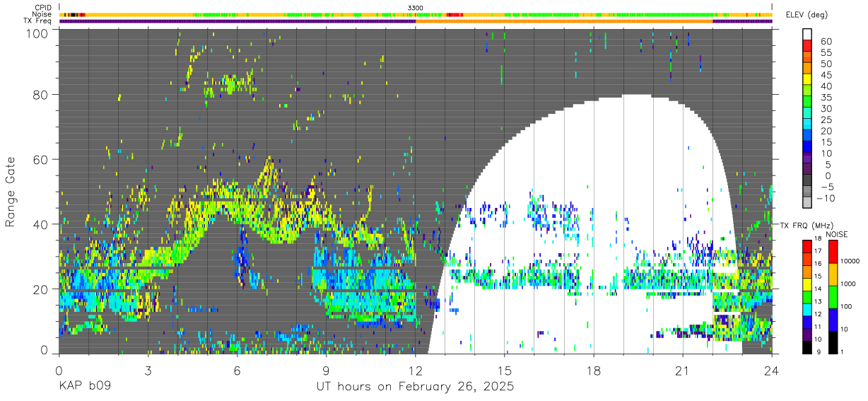Click the 40 tick on Range Gate axis
Screen dimensions: 868x401
40,224
